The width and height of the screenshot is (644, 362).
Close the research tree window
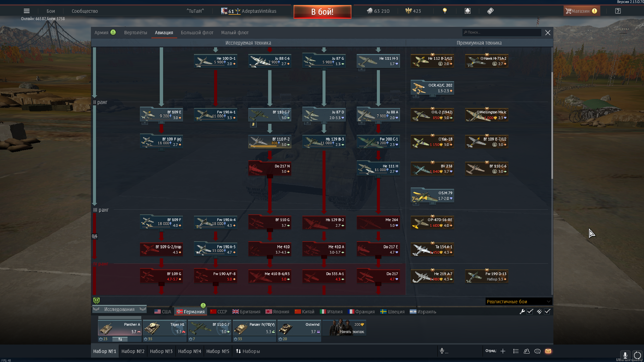tap(548, 33)
